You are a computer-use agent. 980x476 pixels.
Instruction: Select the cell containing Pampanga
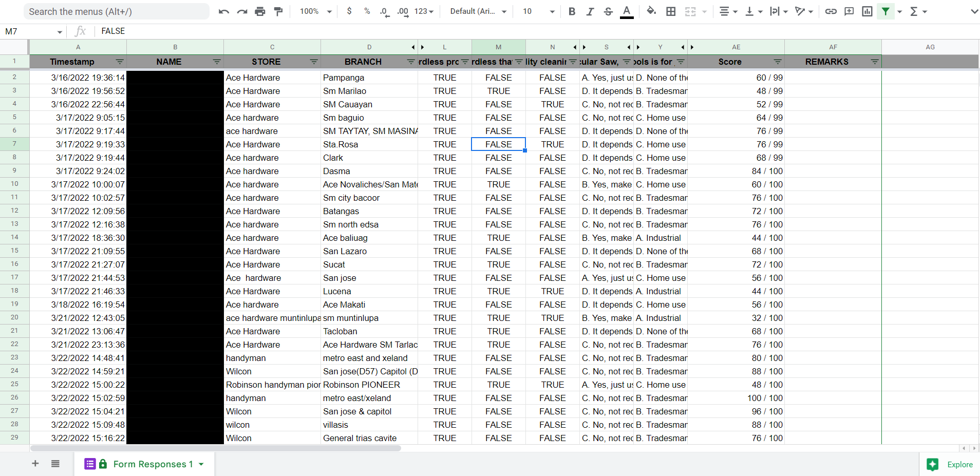(x=369, y=78)
